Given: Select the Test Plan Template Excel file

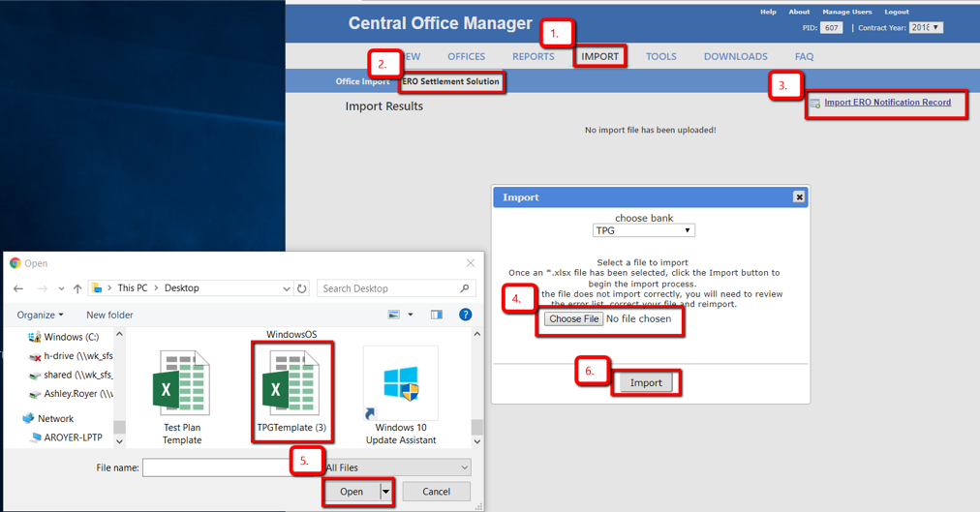Looking at the screenshot, I should (x=182, y=397).
